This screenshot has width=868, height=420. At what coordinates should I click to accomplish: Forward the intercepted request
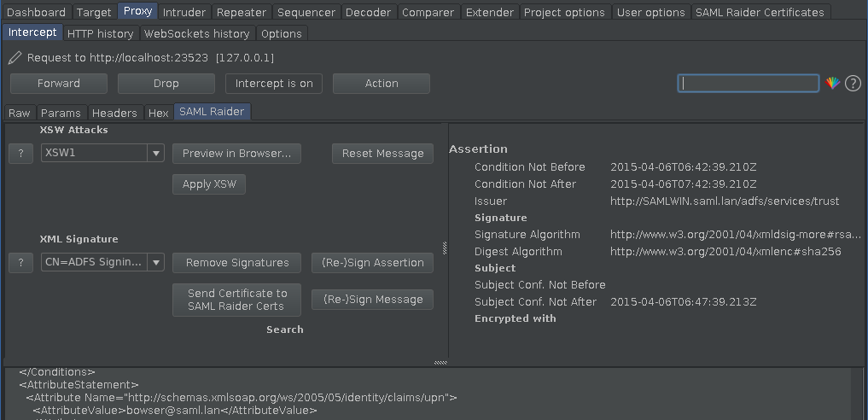coord(59,84)
